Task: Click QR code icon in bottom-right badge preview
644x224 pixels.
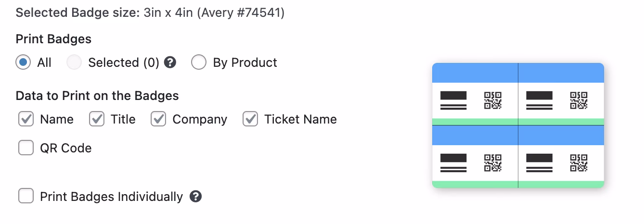Action: click(x=579, y=163)
